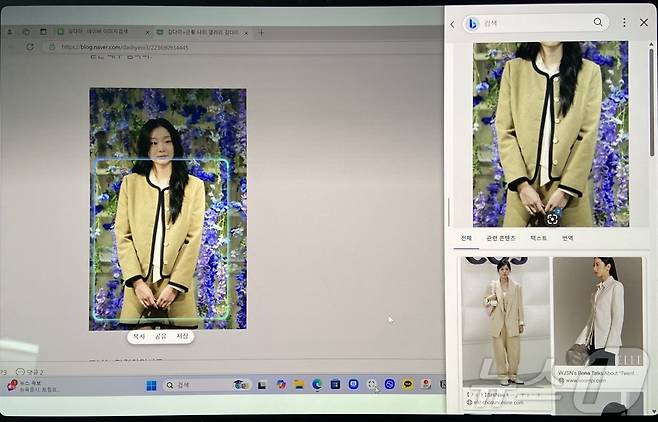Open the Windows Start menu
This screenshot has height=422, width=658.
click(151, 385)
